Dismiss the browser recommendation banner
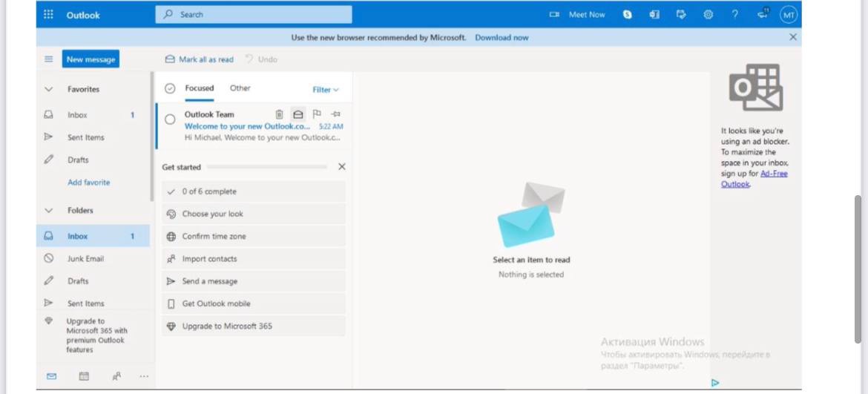Viewport: 868px width, 394px height. 793,37
